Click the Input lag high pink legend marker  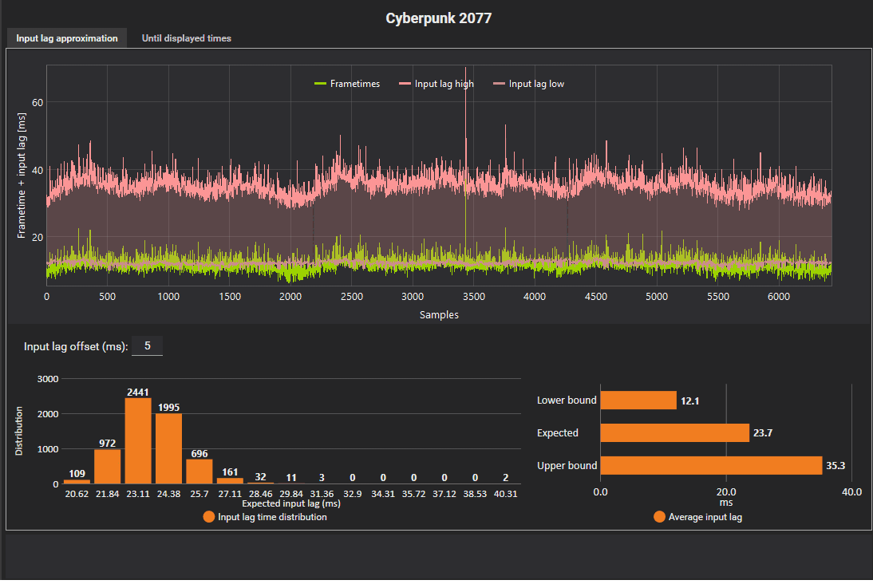click(x=405, y=83)
